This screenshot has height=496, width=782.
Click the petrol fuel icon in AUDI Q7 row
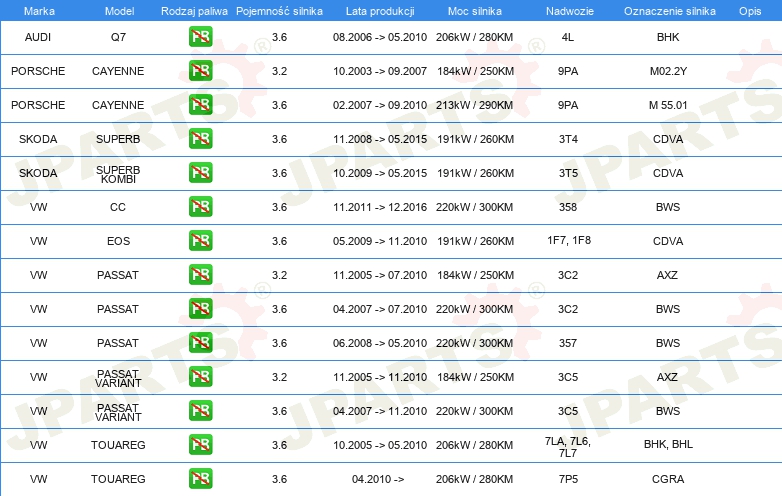(x=200, y=36)
